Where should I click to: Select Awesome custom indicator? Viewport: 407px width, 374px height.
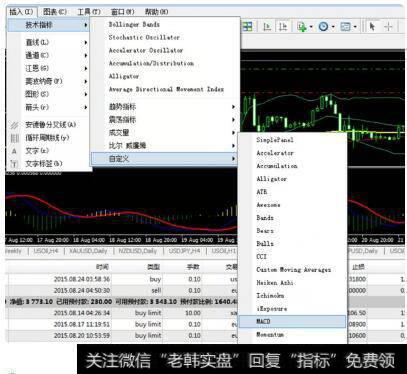coord(292,205)
